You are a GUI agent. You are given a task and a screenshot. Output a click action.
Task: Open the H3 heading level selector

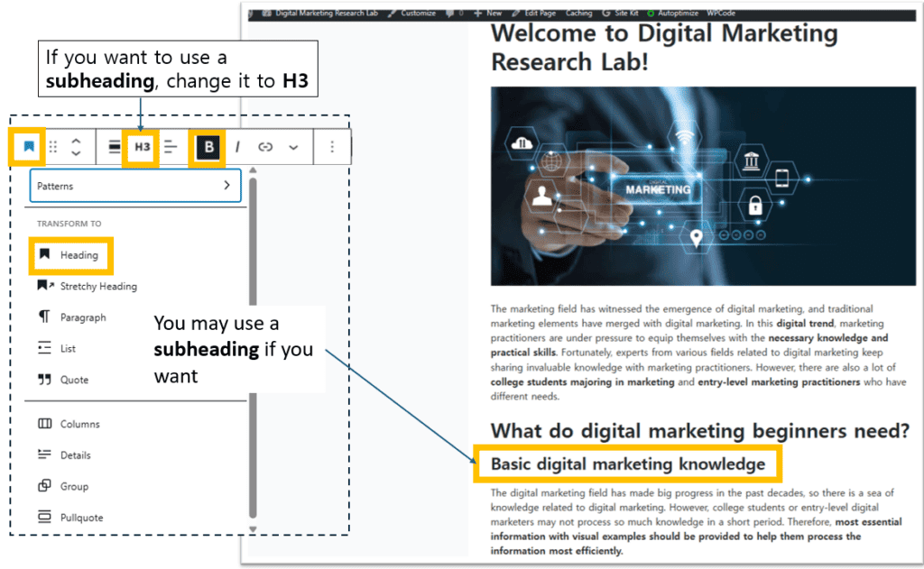click(x=143, y=147)
